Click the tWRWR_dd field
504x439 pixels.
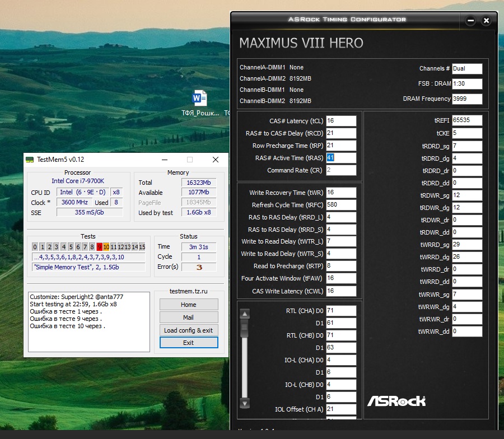(467, 331)
